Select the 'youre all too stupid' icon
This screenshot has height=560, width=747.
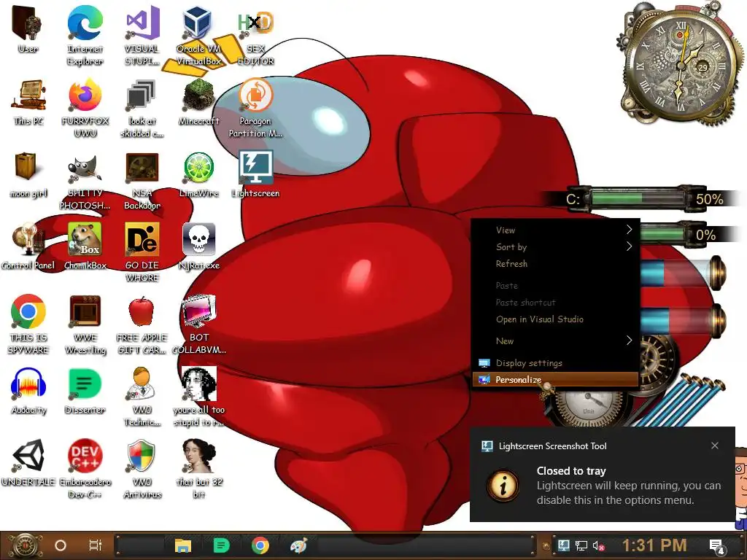tap(198, 397)
